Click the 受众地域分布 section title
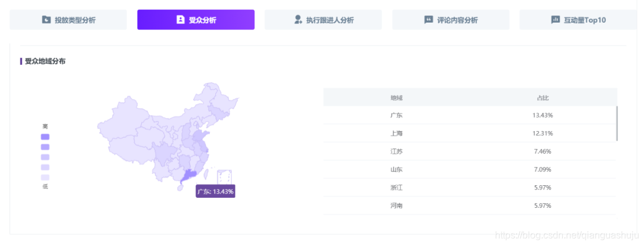Image resolution: width=644 pixels, height=246 pixels. coord(45,61)
